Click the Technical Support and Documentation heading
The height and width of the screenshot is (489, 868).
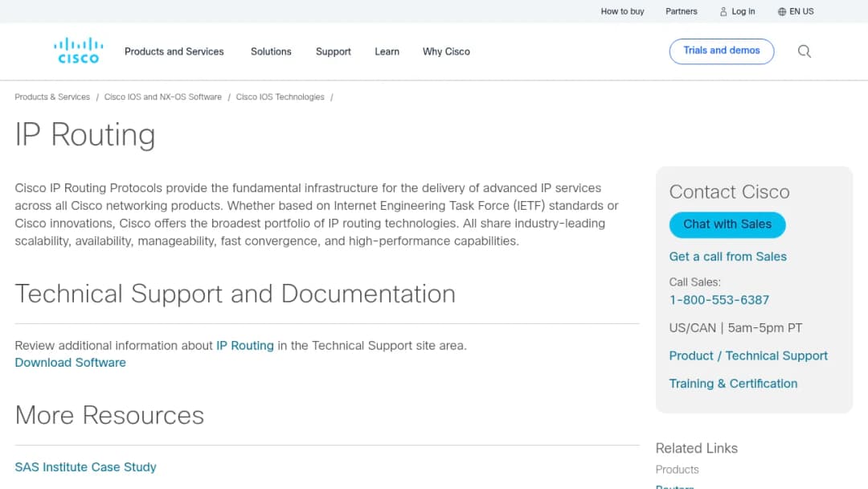[235, 294]
